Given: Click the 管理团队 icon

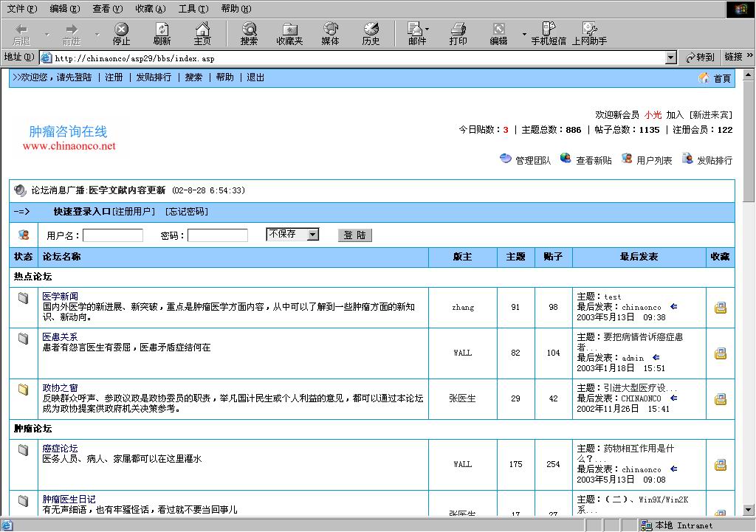Looking at the screenshot, I should pos(505,159).
